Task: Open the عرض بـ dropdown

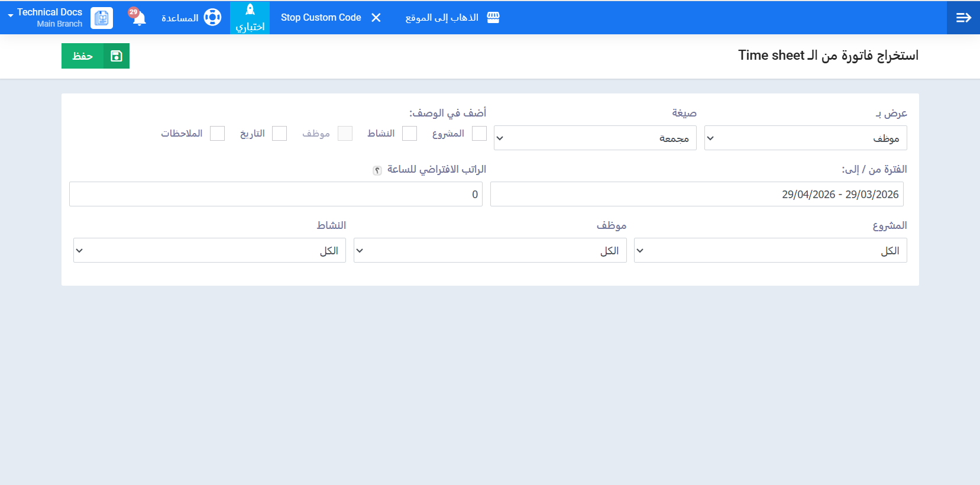Action: pyautogui.click(x=805, y=138)
